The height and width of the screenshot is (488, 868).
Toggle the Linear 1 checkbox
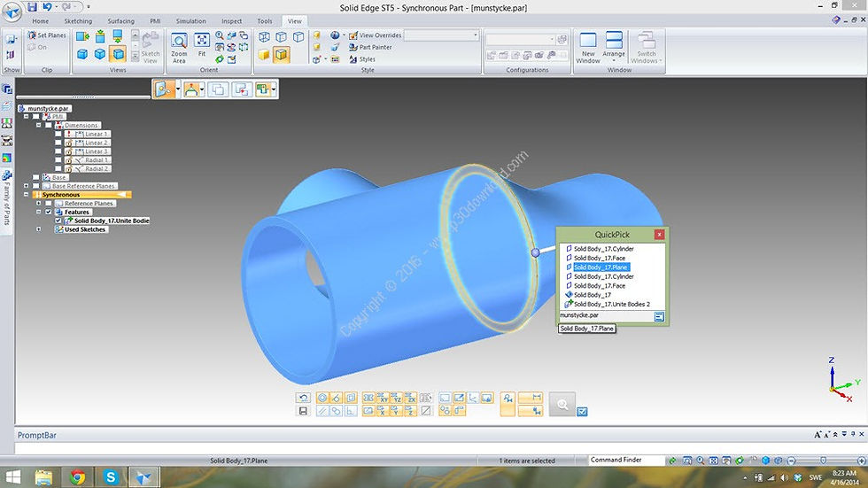tap(58, 134)
